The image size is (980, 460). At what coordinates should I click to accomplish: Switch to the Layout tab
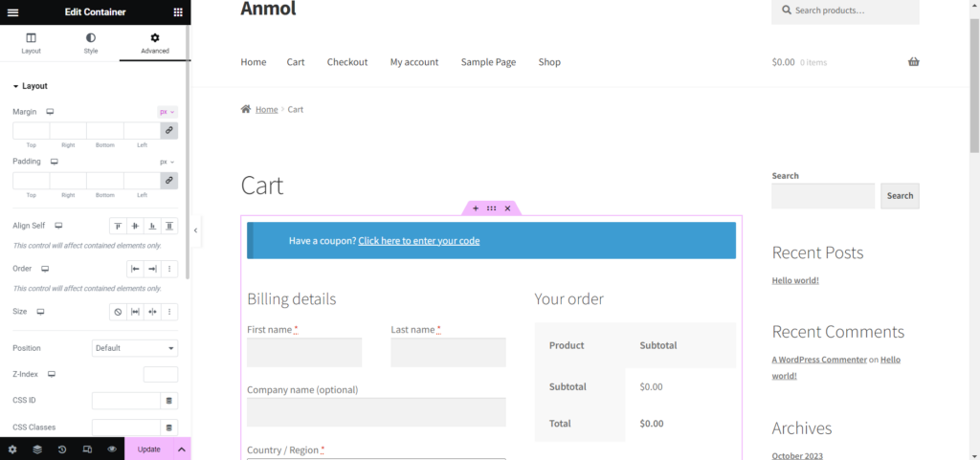32,44
